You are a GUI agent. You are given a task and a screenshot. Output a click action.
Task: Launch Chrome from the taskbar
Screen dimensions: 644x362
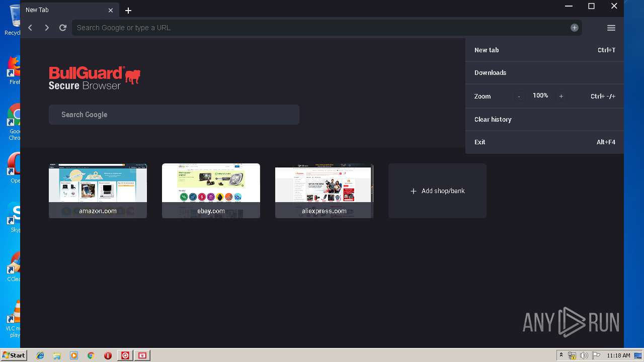coord(91,355)
